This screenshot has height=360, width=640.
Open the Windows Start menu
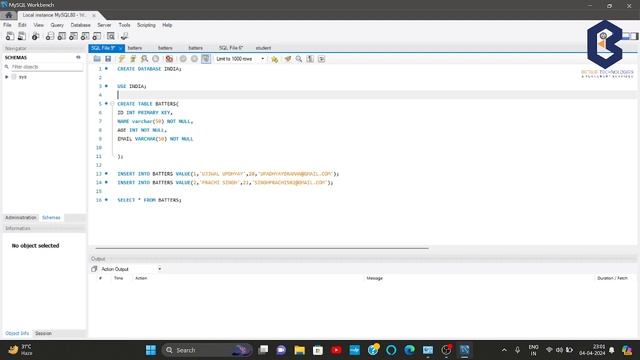151,350
